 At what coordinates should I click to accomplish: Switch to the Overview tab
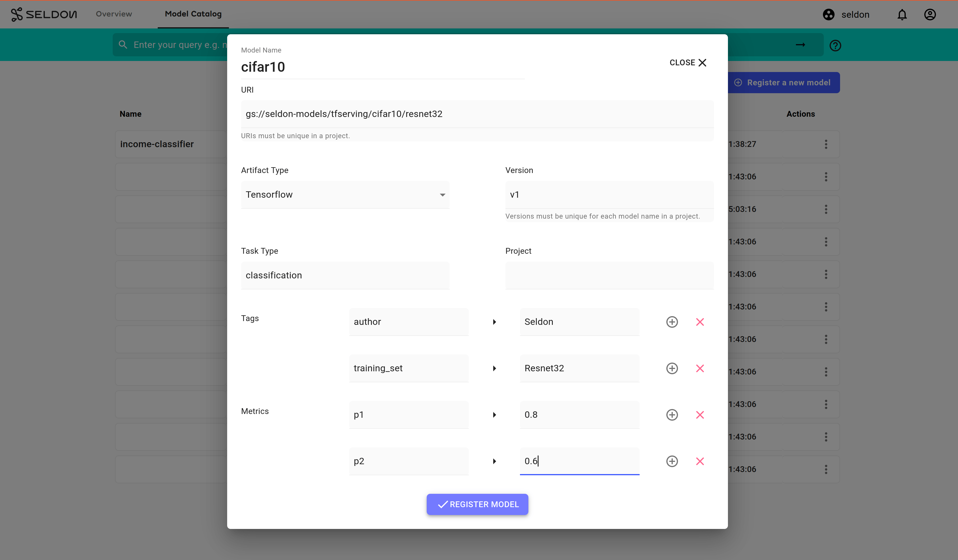pyautogui.click(x=114, y=14)
